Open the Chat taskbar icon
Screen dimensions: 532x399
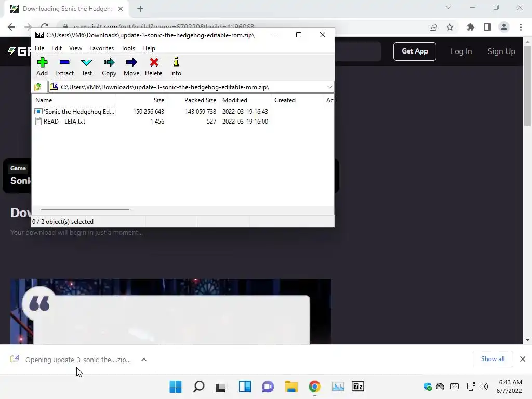tap(268, 387)
